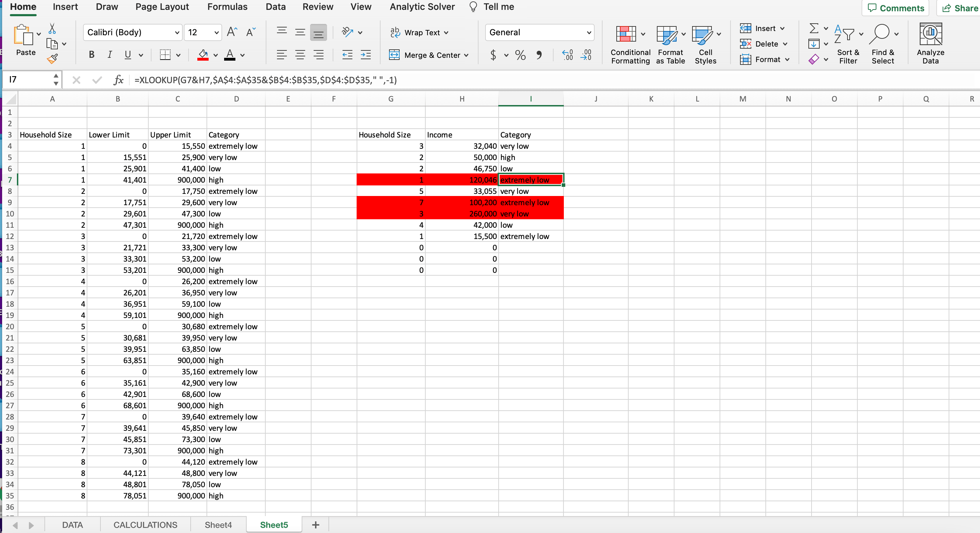
Task: Apply Percent Style to selection
Action: (520, 55)
